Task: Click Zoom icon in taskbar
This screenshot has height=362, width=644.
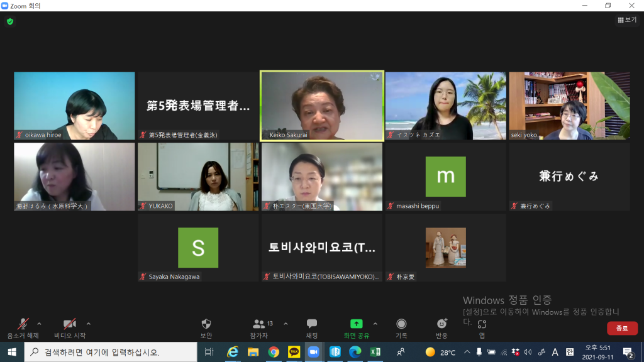Action: [x=314, y=352]
